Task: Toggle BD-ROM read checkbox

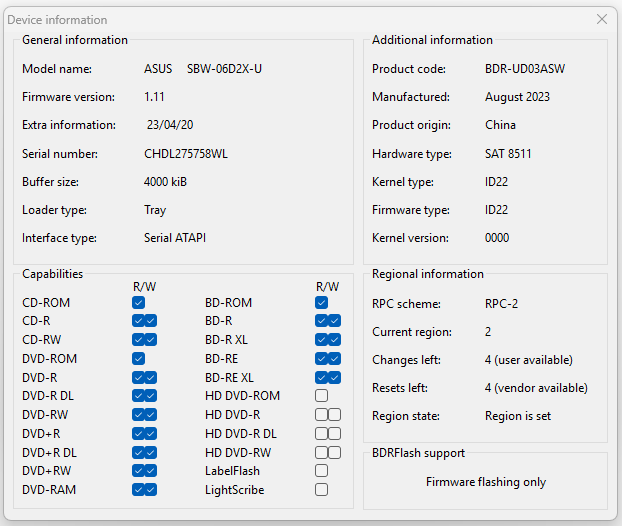Action: [321, 303]
